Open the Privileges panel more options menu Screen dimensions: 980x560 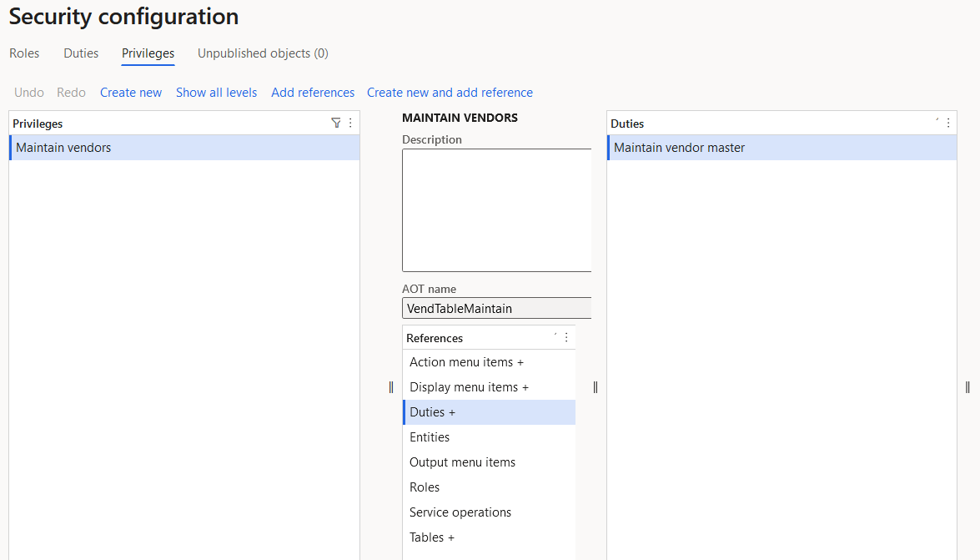click(350, 124)
